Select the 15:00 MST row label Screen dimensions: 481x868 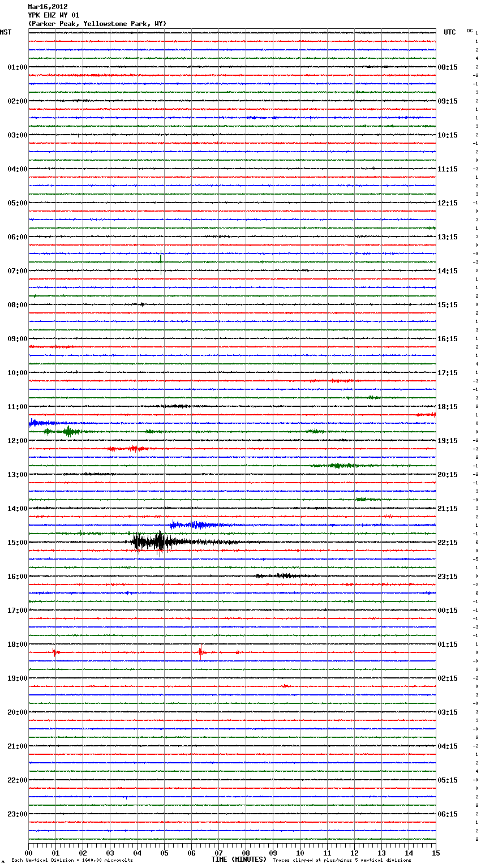click(18, 543)
